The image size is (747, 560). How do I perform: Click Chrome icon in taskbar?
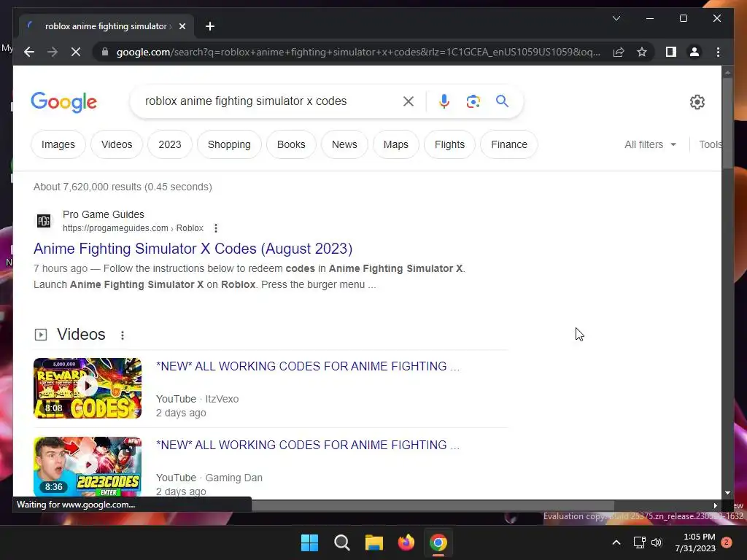[438, 542]
